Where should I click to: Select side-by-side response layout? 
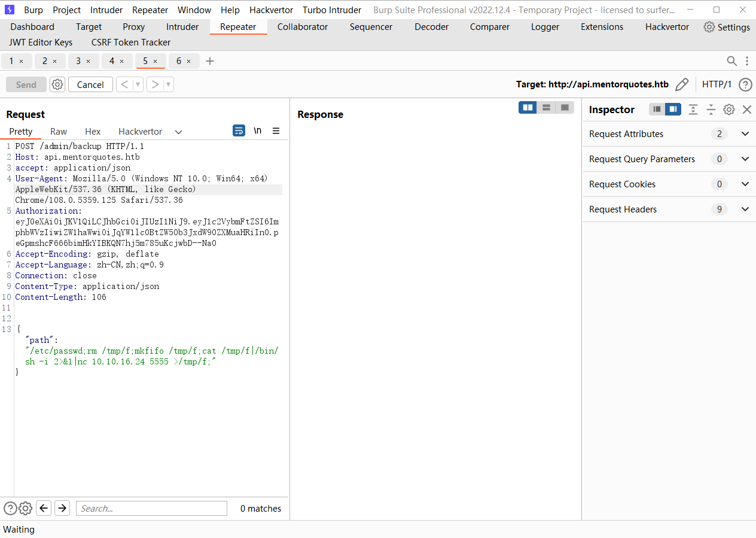(528, 108)
